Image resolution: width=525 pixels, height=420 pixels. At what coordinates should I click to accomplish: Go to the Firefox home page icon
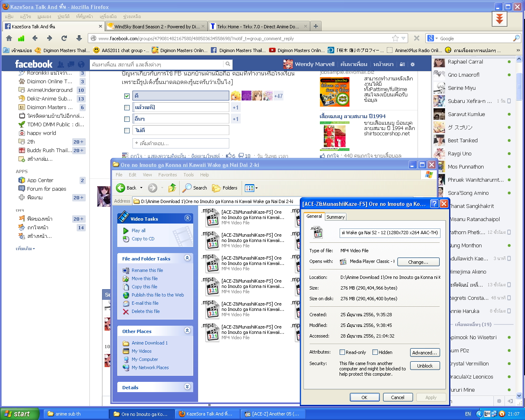click(9, 38)
